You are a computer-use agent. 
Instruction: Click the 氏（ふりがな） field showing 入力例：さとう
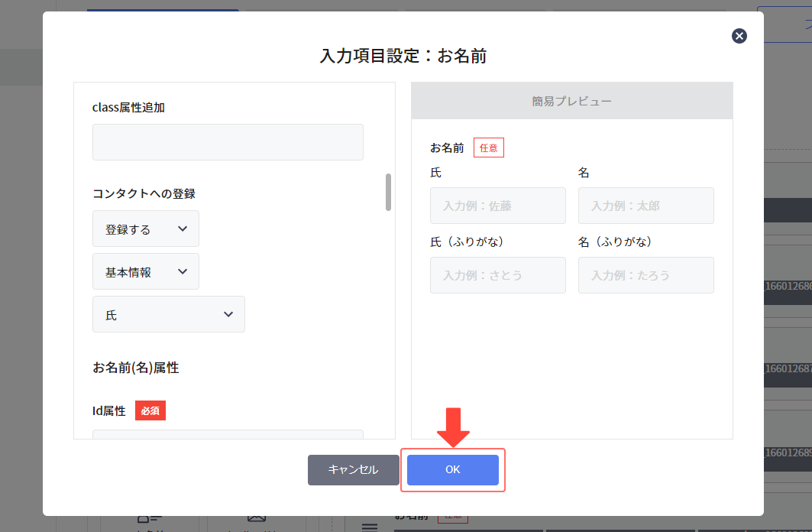pos(497,275)
